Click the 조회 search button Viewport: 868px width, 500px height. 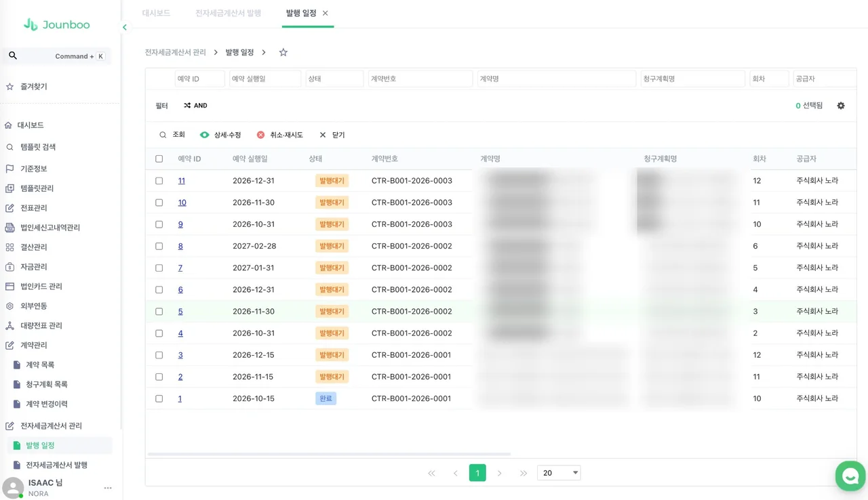tap(172, 135)
